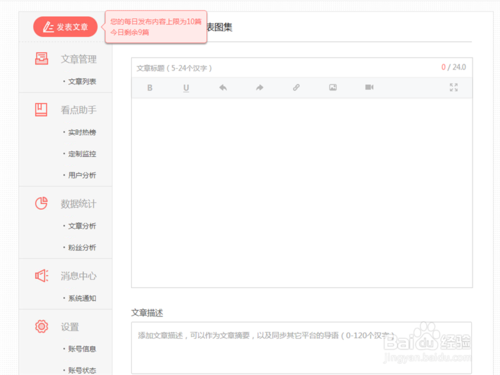Screen dimensions: 500x375
Task: Click the 发表文章 publish button
Action: [65, 27]
